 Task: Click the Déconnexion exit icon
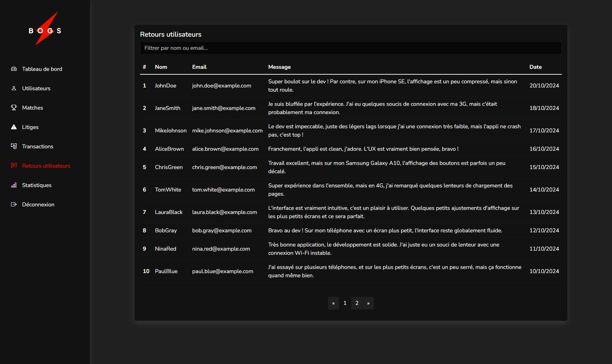coord(14,205)
